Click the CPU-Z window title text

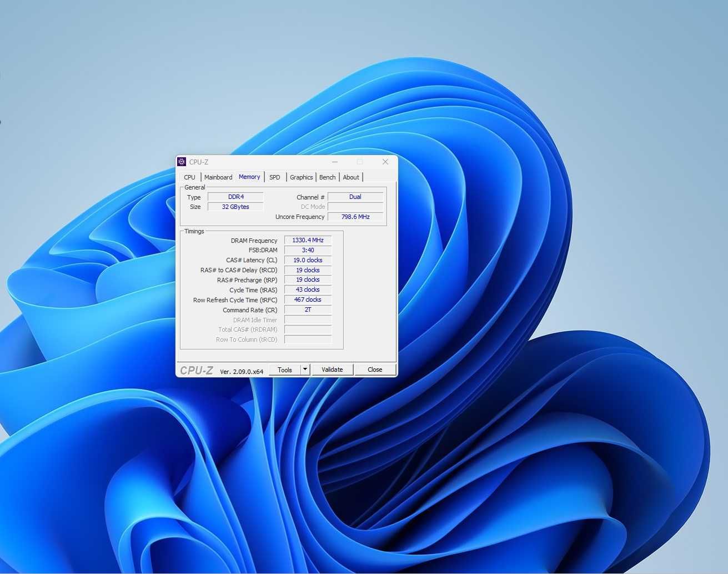point(199,162)
